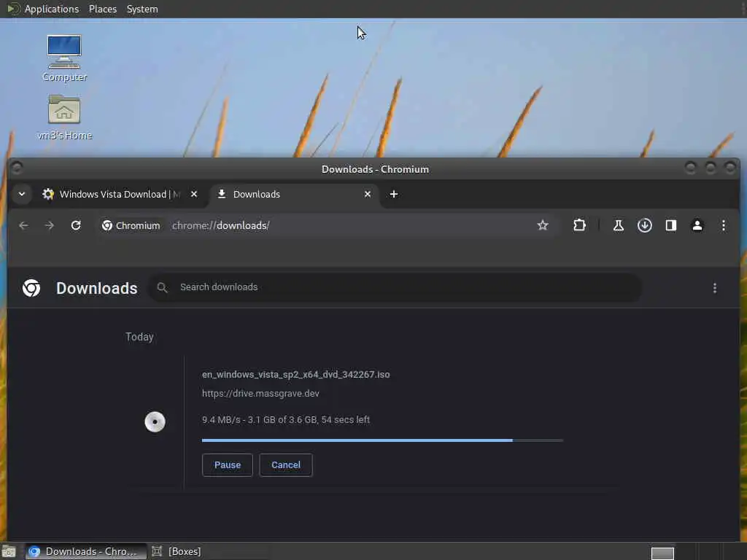Focus the Search downloads field
The width and height of the screenshot is (747, 560).
click(x=395, y=287)
